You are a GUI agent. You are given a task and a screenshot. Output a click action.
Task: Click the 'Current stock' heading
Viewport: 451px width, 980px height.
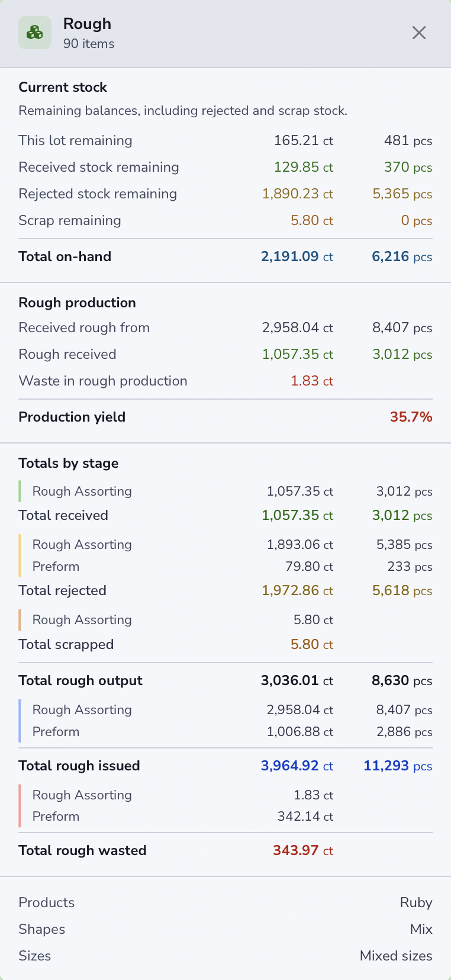(63, 87)
